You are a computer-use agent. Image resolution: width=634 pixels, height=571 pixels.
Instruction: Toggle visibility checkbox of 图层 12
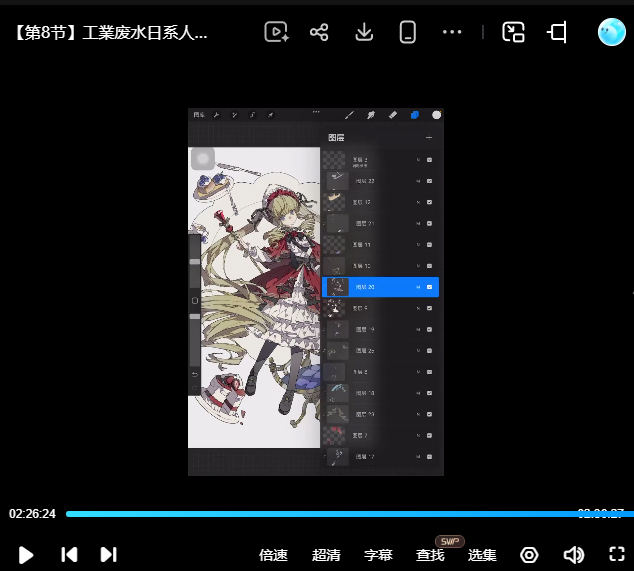[x=429, y=202]
